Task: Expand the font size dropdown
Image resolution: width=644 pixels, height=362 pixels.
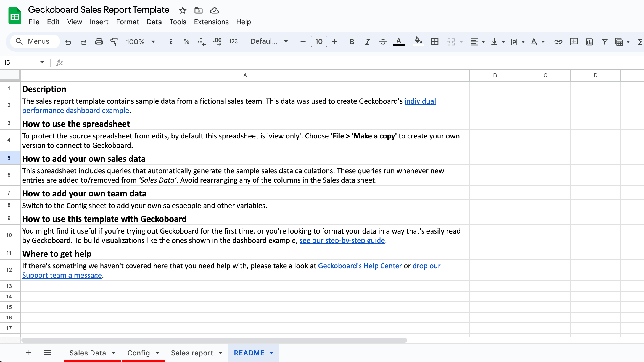Action: (319, 41)
